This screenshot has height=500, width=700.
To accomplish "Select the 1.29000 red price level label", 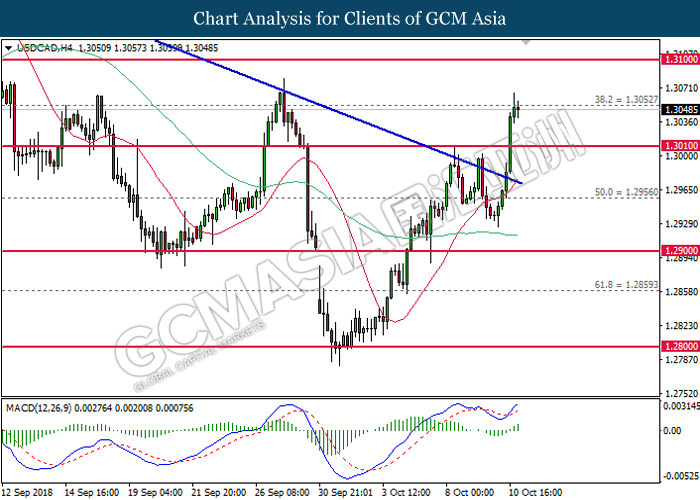I will (681, 251).
